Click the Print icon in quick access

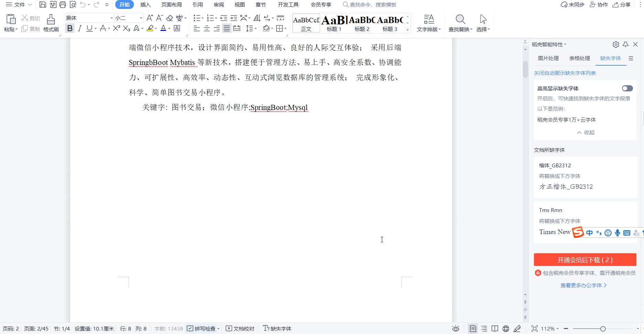(63, 4)
